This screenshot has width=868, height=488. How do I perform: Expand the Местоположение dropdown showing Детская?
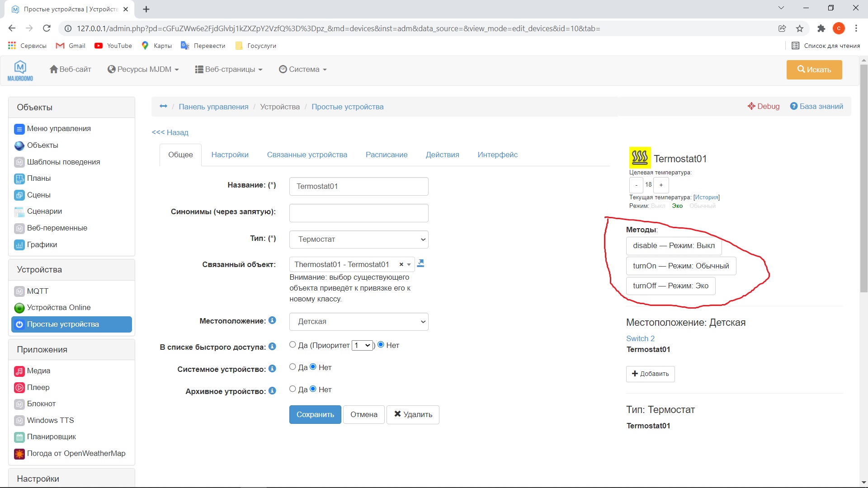tap(359, 321)
